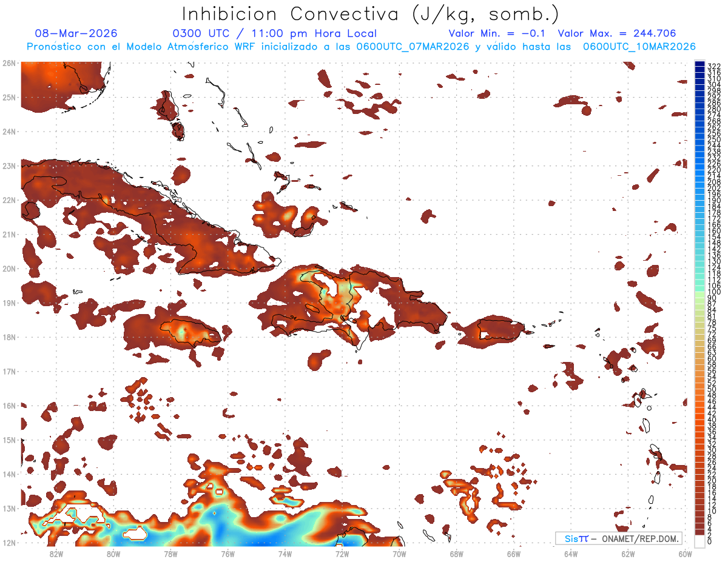Image resolution: width=728 pixels, height=562 pixels.
Task: Click the '24N' latitude label
Action: tap(8, 132)
